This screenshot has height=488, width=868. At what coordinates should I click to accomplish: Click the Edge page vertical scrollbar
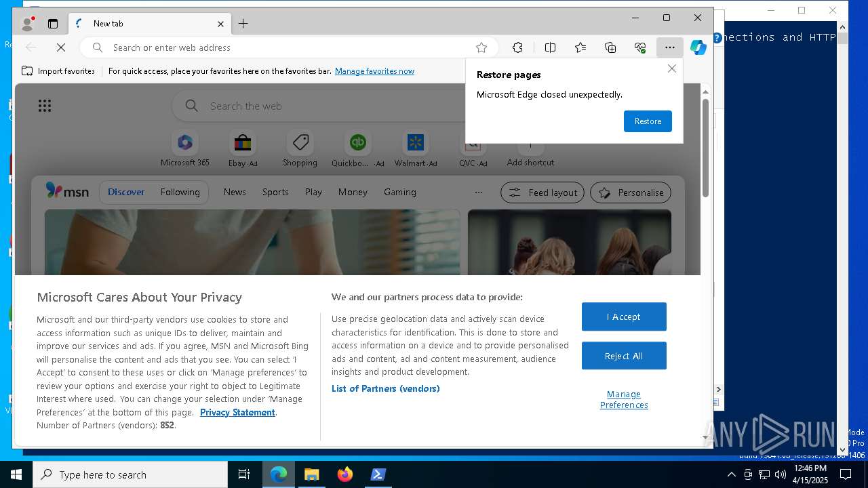[x=705, y=148]
